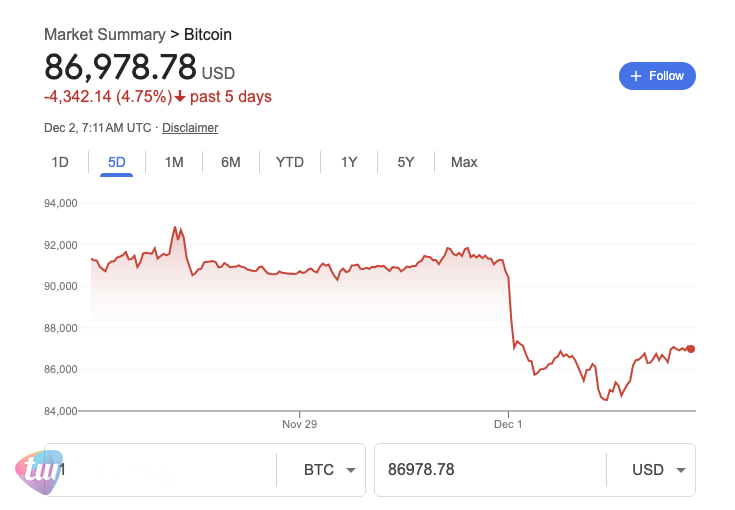
Task: Open the Disclaimer link
Action: click(190, 128)
